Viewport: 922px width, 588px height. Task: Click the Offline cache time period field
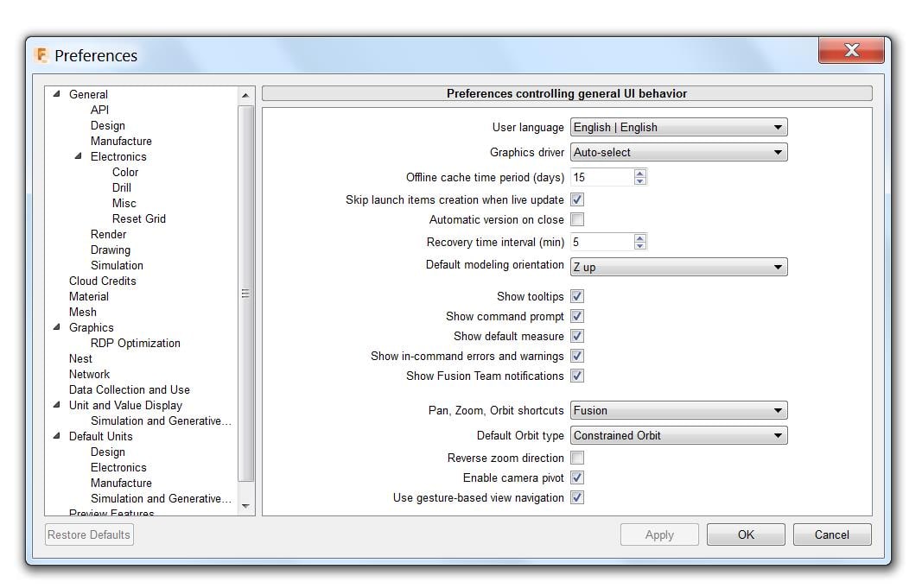[x=602, y=177]
